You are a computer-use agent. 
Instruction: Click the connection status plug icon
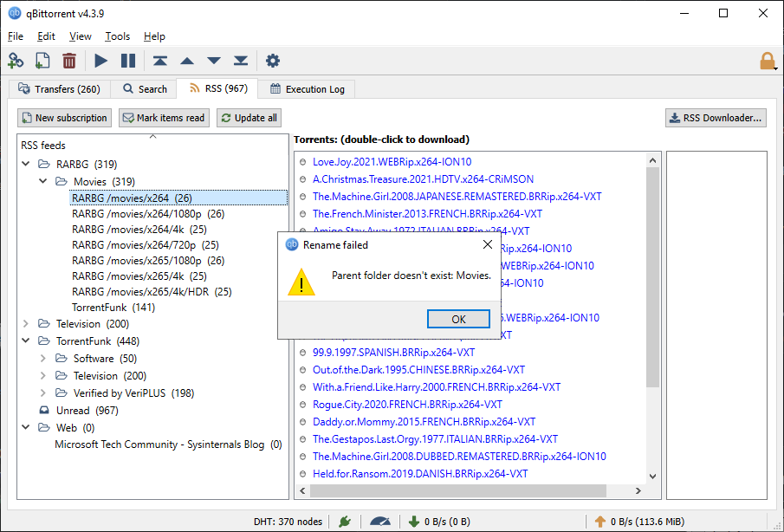345,522
